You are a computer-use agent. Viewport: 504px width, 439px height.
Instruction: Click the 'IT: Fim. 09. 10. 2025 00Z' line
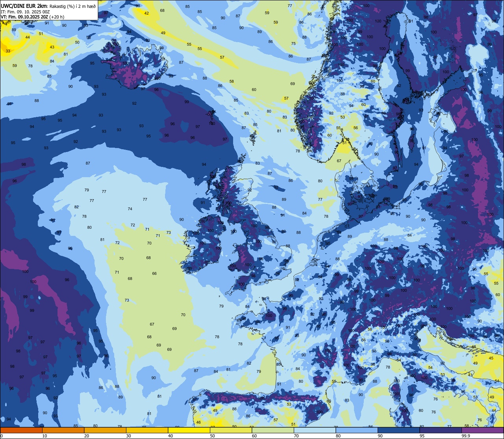[x=25, y=11]
